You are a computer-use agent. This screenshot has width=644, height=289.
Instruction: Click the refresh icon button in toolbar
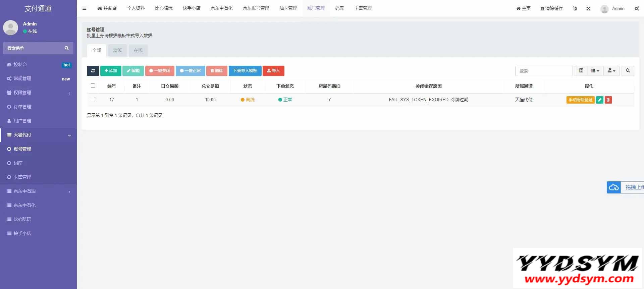pyautogui.click(x=93, y=71)
